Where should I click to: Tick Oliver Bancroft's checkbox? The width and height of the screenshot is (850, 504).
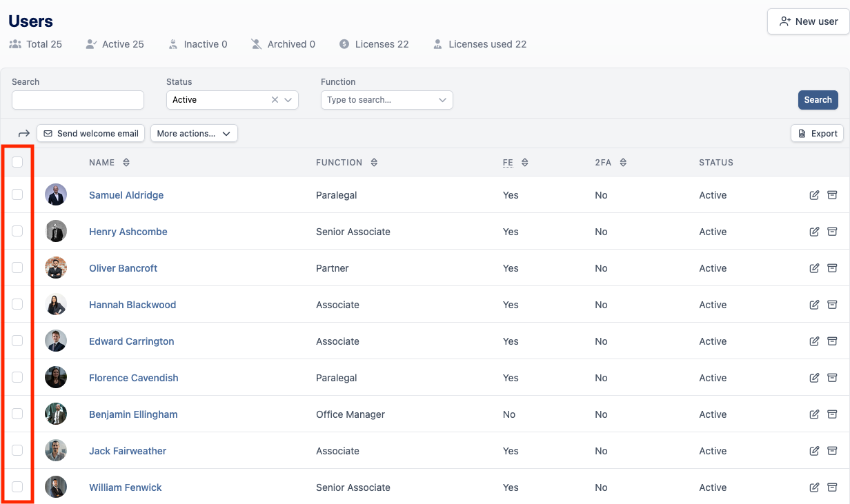pyautogui.click(x=17, y=268)
